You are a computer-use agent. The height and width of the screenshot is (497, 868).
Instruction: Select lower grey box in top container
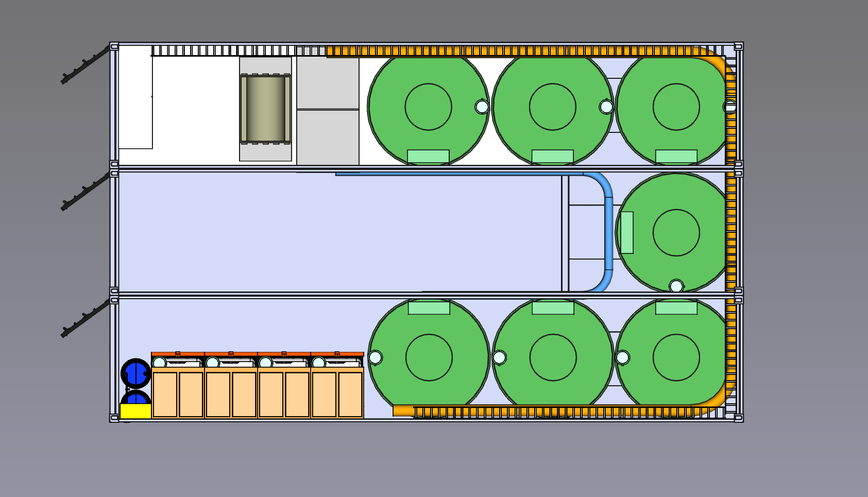[328, 138]
